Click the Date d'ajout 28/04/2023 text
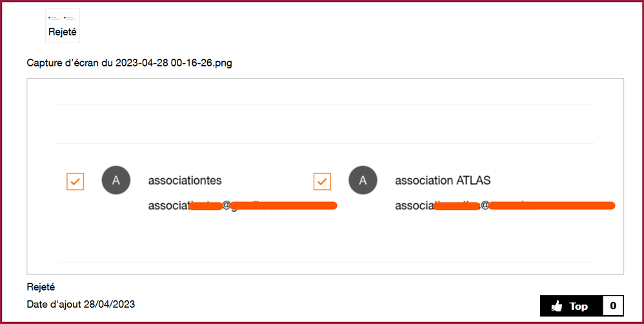Screen dimensions: 644x324 81,303
